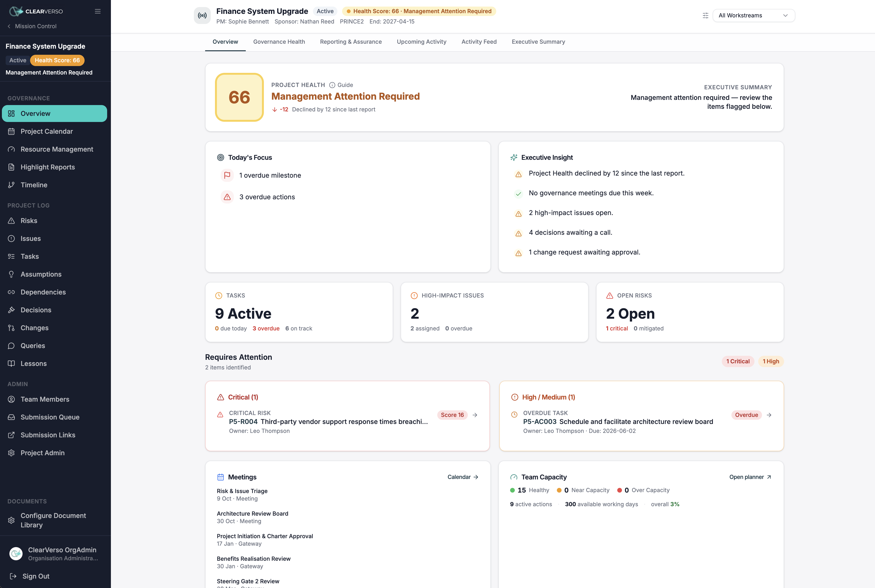Image resolution: width=875 pixels, height=588 pixels.
Task: Open the Team Capacity planner link
Action: 750,477
